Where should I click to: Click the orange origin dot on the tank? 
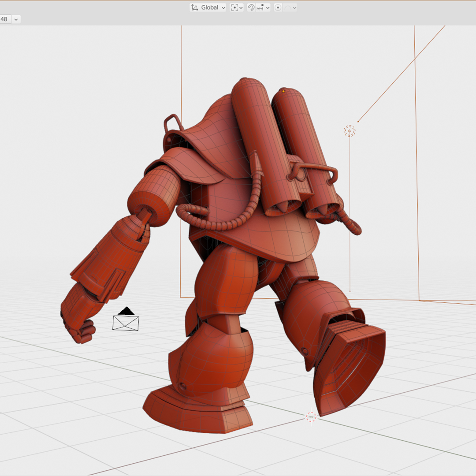[283, 92]
